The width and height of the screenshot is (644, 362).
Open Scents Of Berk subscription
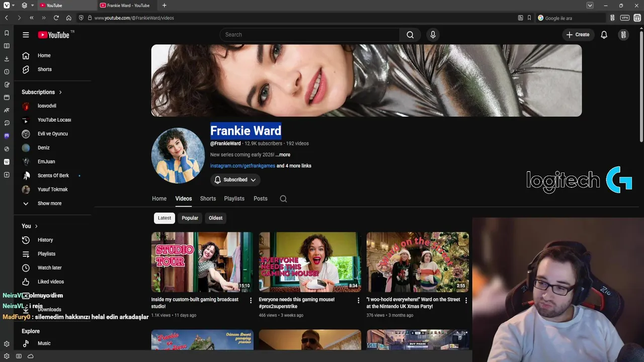pos(53,175)
